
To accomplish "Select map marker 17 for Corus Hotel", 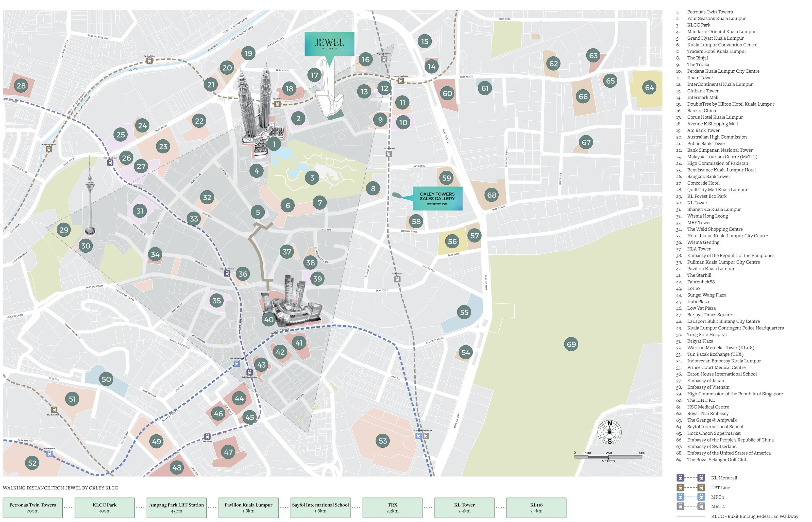I will 314,75.
